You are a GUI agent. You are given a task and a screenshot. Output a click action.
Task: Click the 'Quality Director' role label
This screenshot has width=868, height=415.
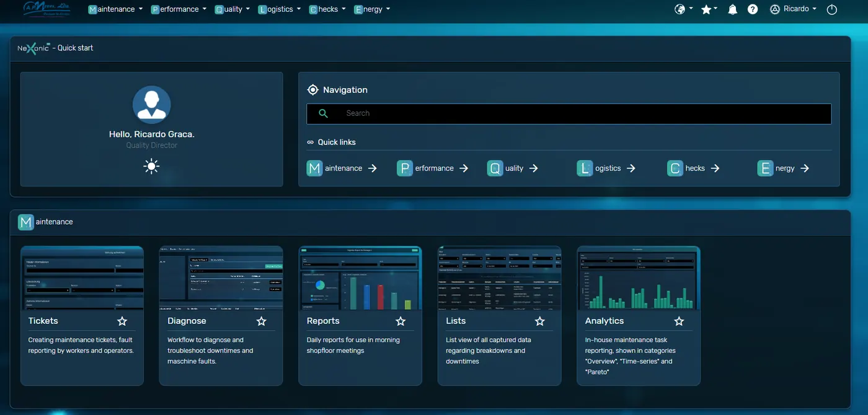[152, 146]
